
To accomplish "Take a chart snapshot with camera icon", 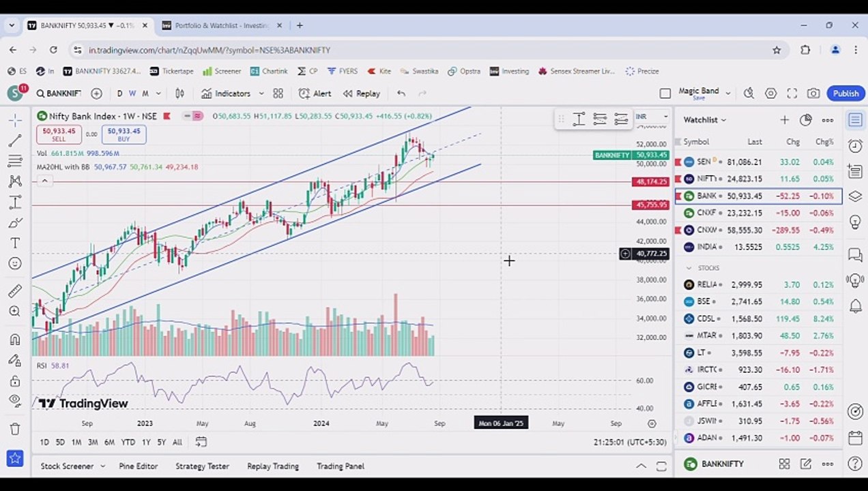I will click(813, 93).
